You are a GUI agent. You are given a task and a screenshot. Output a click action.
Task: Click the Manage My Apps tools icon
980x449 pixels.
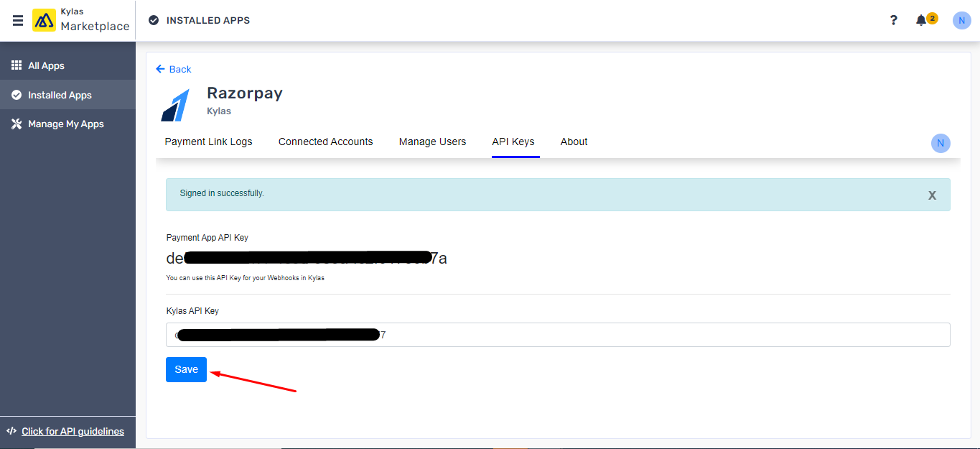[17, 124]
